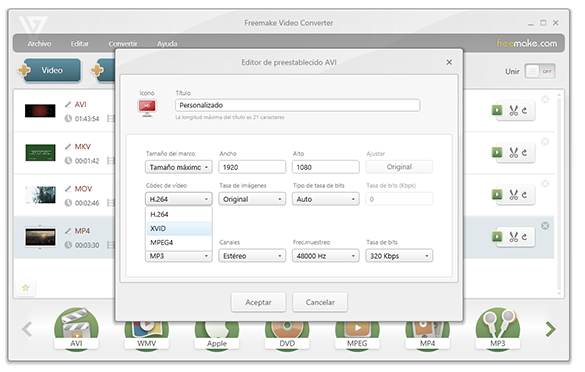Remove the MP4 file from list

(x=545, y=226)
